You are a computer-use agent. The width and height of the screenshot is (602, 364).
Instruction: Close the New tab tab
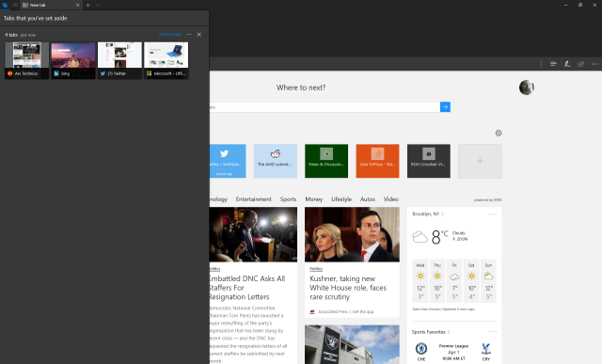click(x=77, y=5)
